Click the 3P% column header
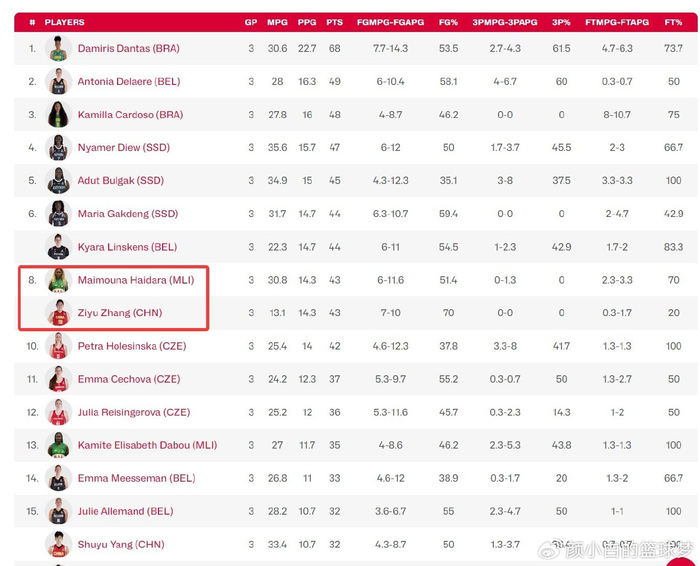 [x=561, y=22]
